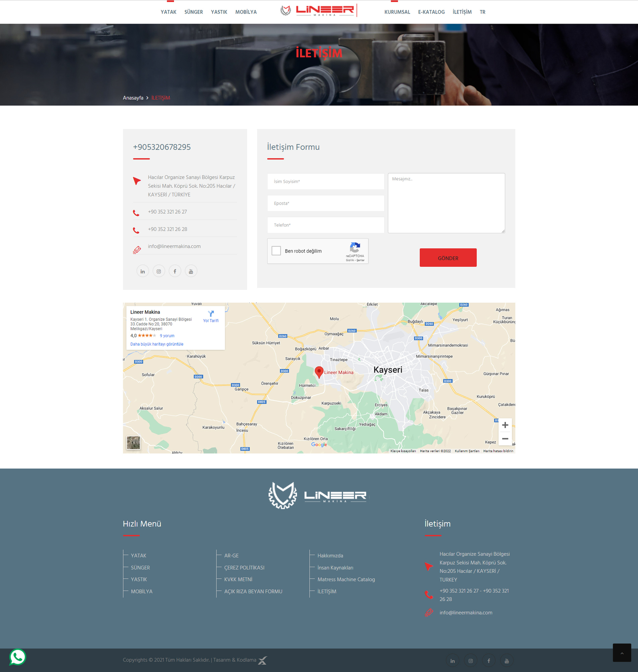Switch to satellite view thumbnail on map
The image size is (638, 672).
pos(133,443)
